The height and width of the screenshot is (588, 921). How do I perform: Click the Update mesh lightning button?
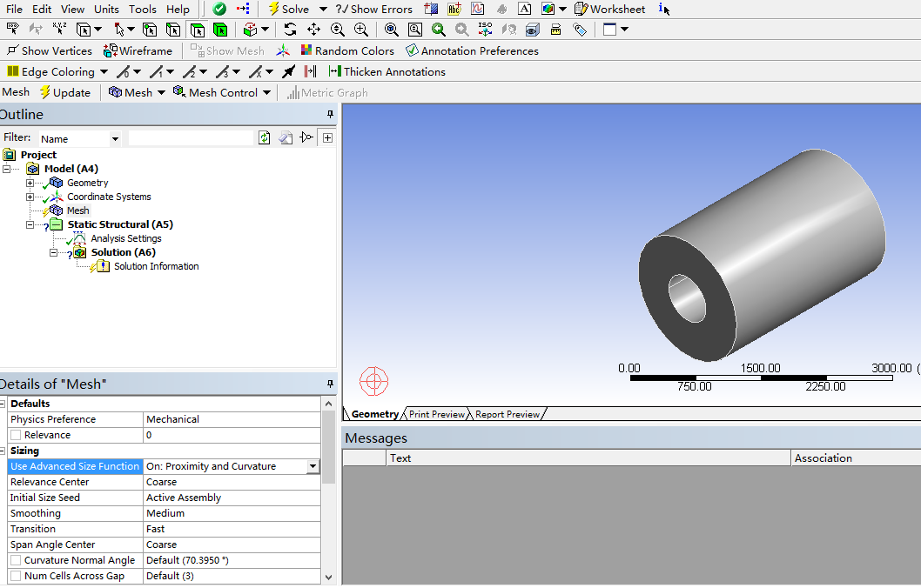click(64, 92)
